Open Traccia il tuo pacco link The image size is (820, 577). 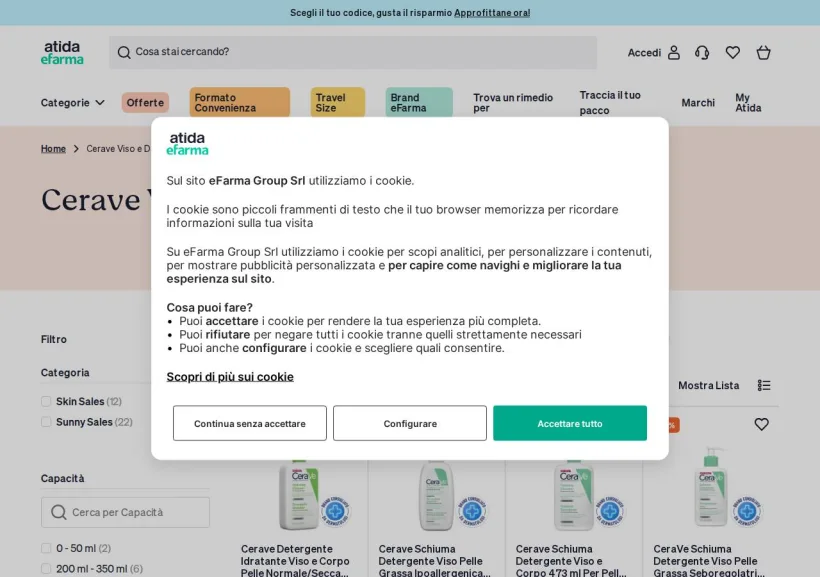pyautogui.click(x=610, y=103)
